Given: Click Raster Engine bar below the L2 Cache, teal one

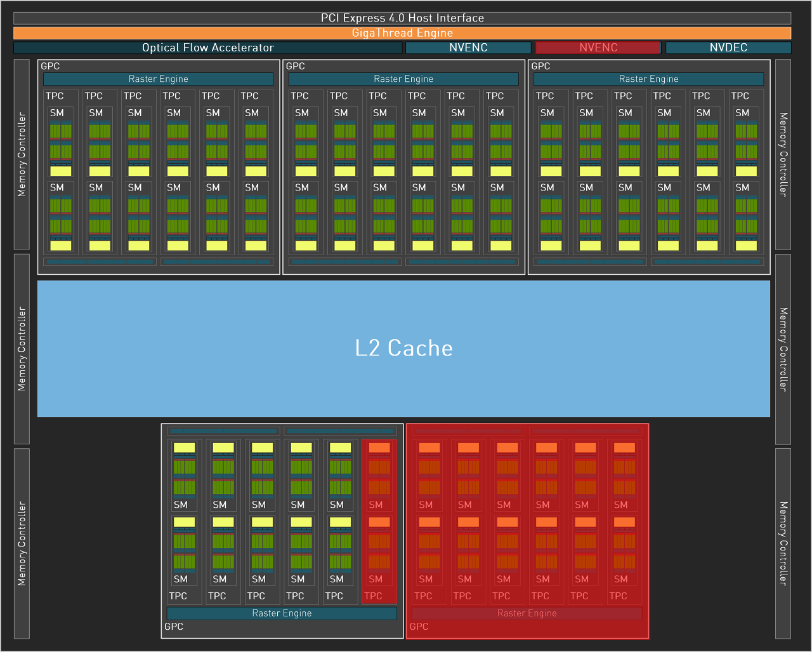Looking at the screenshot, I should pos(282,613).
